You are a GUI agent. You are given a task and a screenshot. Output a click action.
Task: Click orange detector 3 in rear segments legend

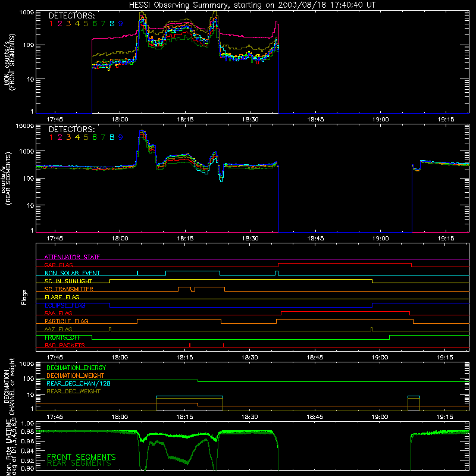click(x=68, y=137)
